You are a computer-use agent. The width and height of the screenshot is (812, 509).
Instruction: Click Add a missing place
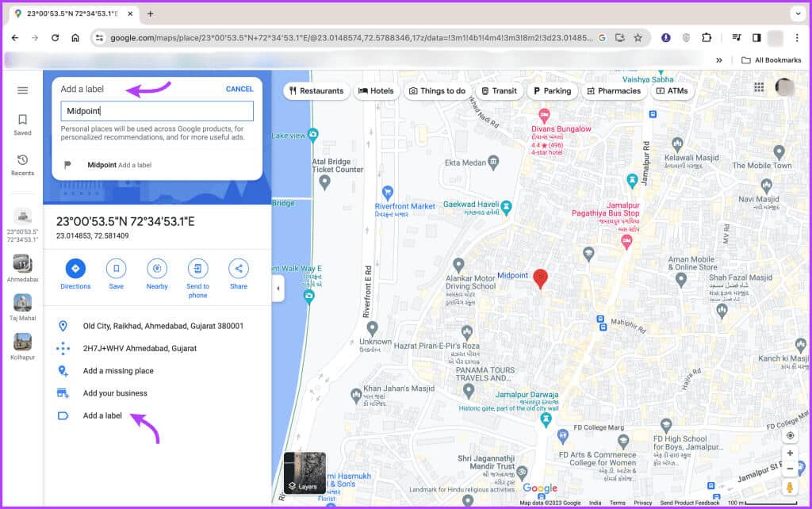[x=157, y=371]
